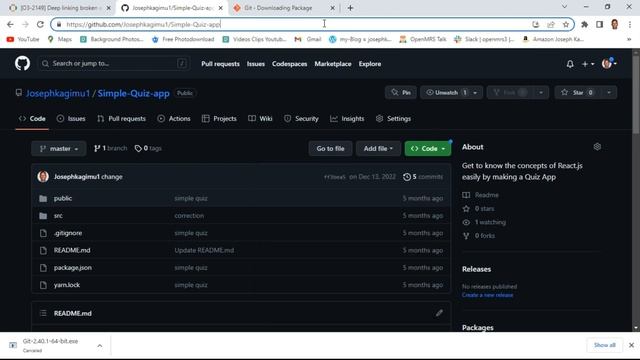Image resolution: width=640 pixels, height=360 pixels.
Task: Open the YouTube bookmark
Action: tap(23, 39)
